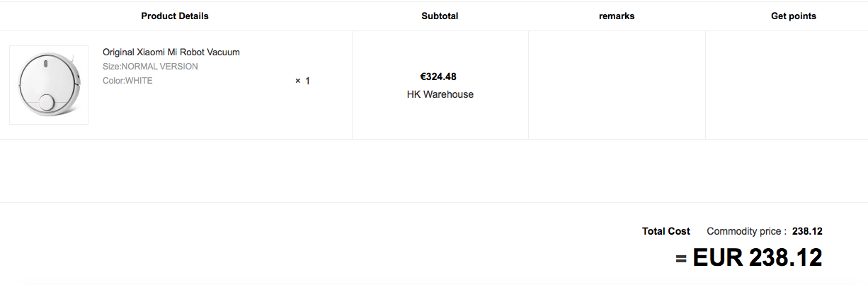Click the Original Xiaomi Mi Robot Vacuum title

point(171,52)
